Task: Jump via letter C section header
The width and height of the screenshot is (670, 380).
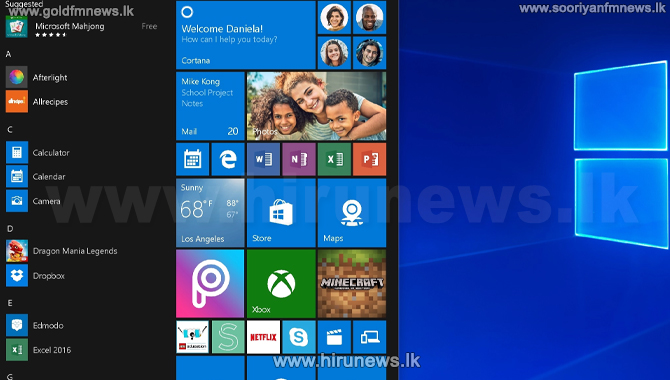Action: pyautogui.click(x=9, y=130)
